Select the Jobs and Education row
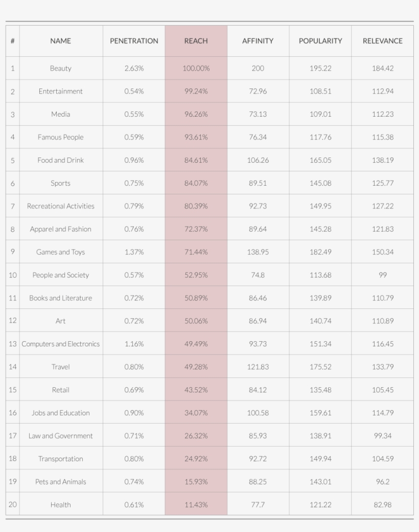This screenshot has width=419, height=532. [60, 413]
